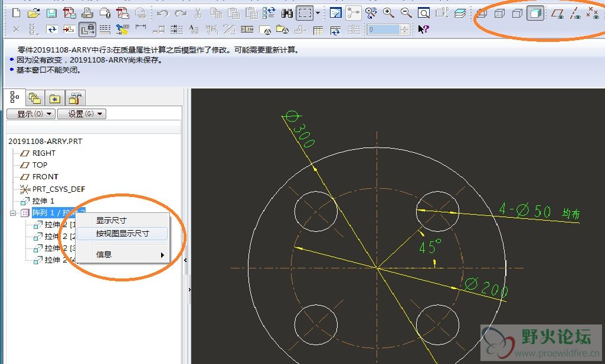
Task: Select the FRONT datum plane in tree
Action: click(45, 176)
